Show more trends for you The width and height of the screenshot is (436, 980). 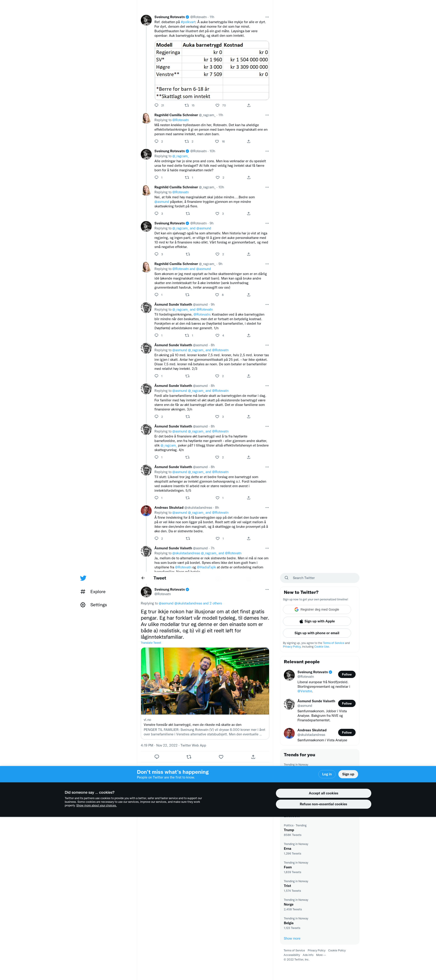(x=292, y=938)
